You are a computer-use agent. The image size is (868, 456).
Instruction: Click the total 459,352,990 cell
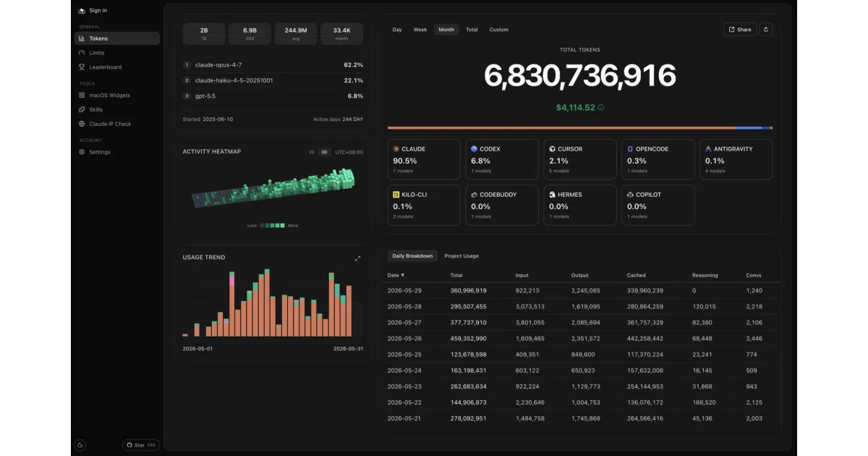click(468, 338)
